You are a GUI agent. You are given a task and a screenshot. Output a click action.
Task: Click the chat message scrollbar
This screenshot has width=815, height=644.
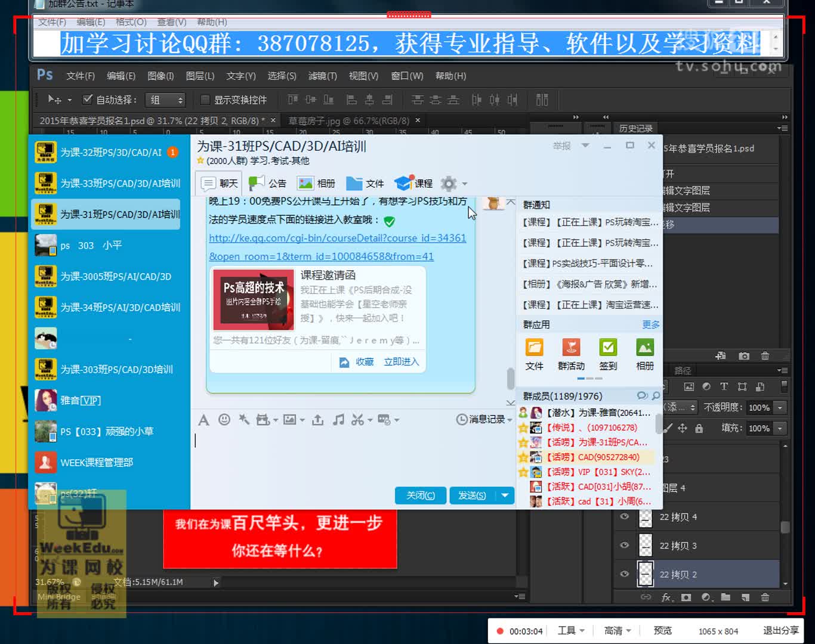[x=511, y=378]
